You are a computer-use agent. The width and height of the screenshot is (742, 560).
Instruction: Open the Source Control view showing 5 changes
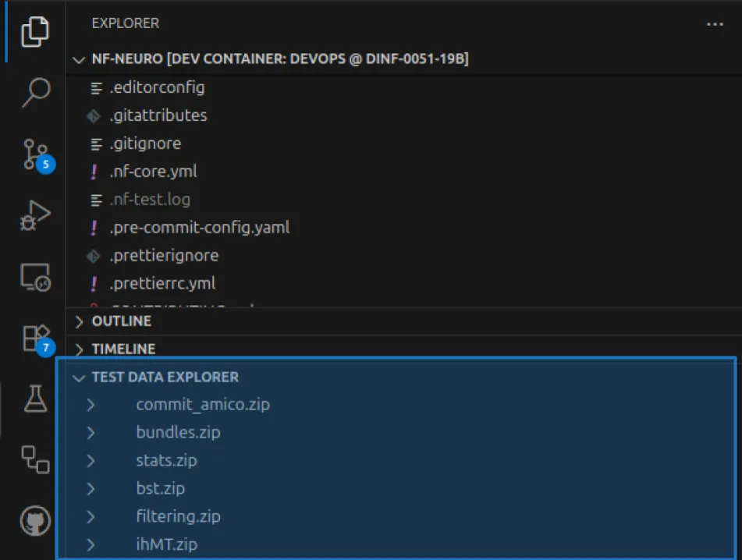(x=31, y=152)
